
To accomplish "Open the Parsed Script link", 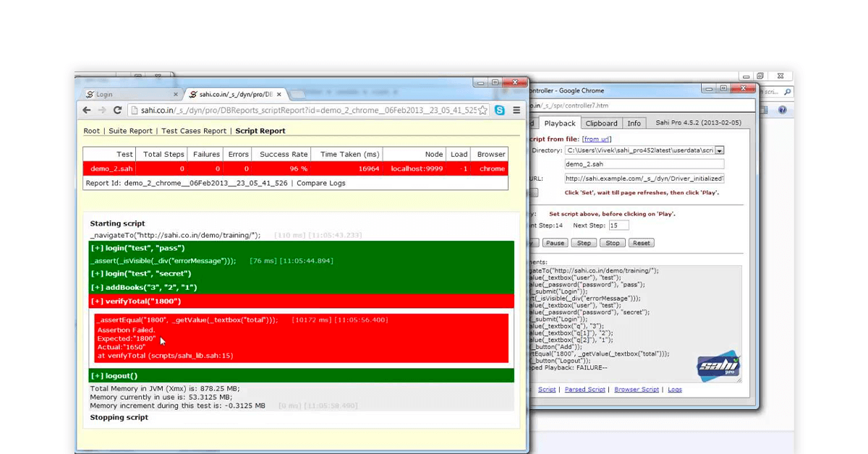I will 584,389.
